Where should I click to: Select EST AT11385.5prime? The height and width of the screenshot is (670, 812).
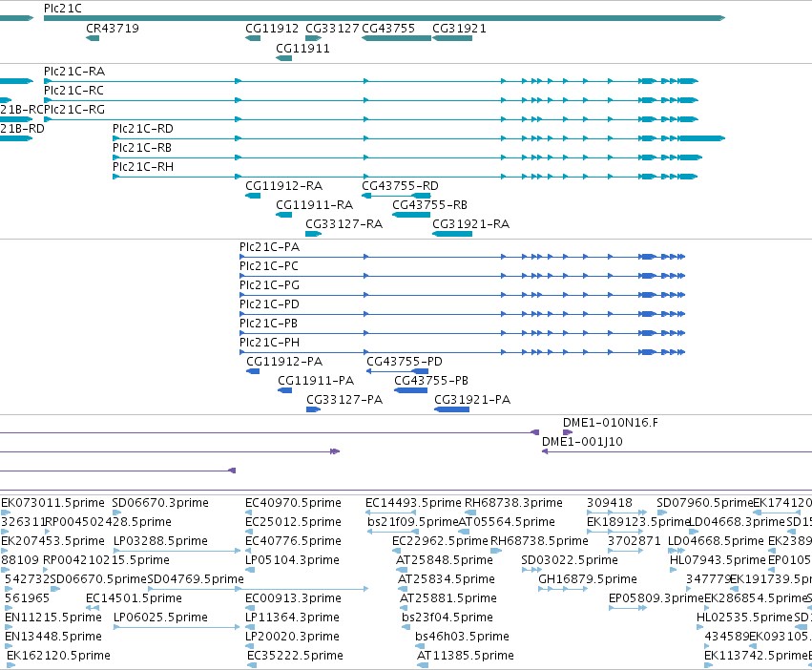pos(466,655)
